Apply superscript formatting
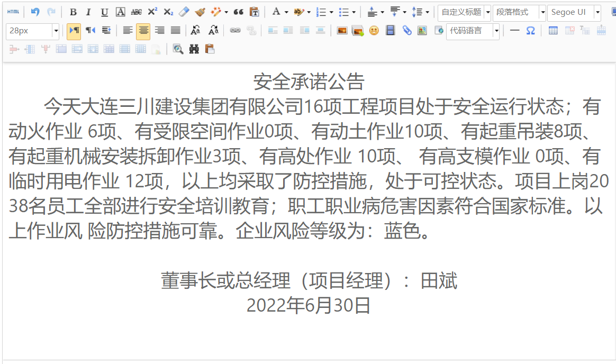 (x=152, y=12)
